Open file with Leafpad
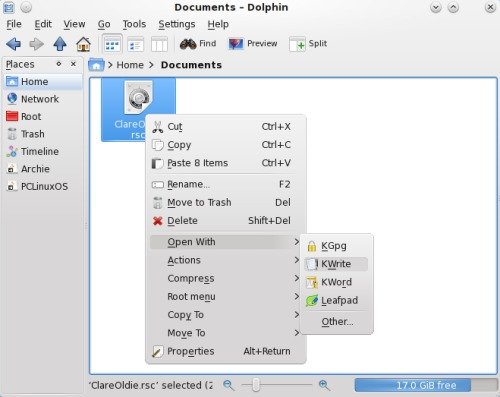This screenshot has height=397, width=500. click(x=336, y=300)
